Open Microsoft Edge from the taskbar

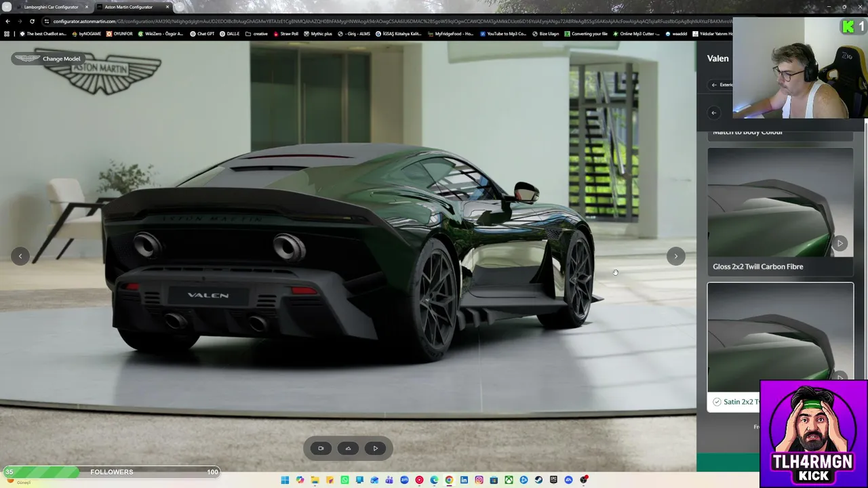pos(434,480)
